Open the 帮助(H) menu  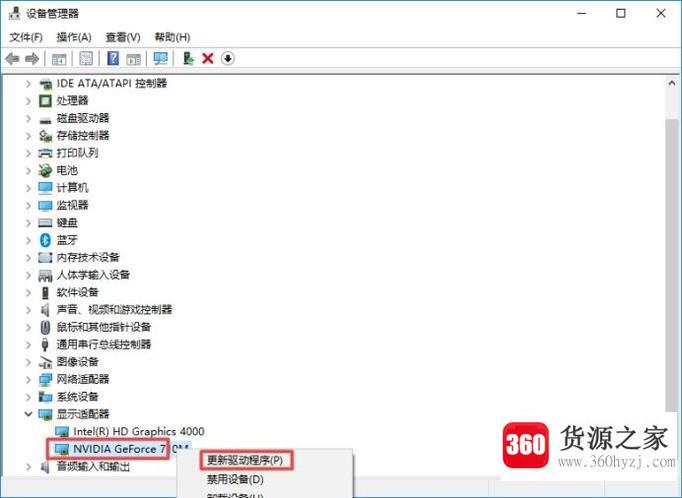(x=172, y=37)
